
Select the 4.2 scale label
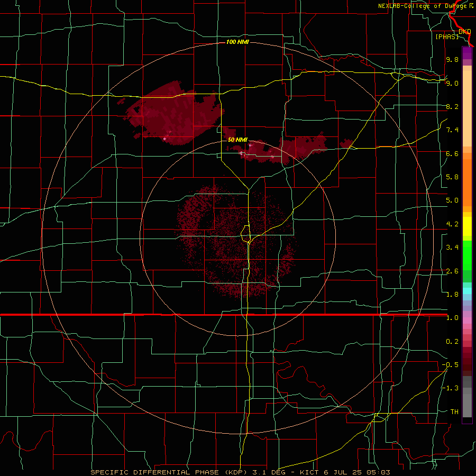452,224
